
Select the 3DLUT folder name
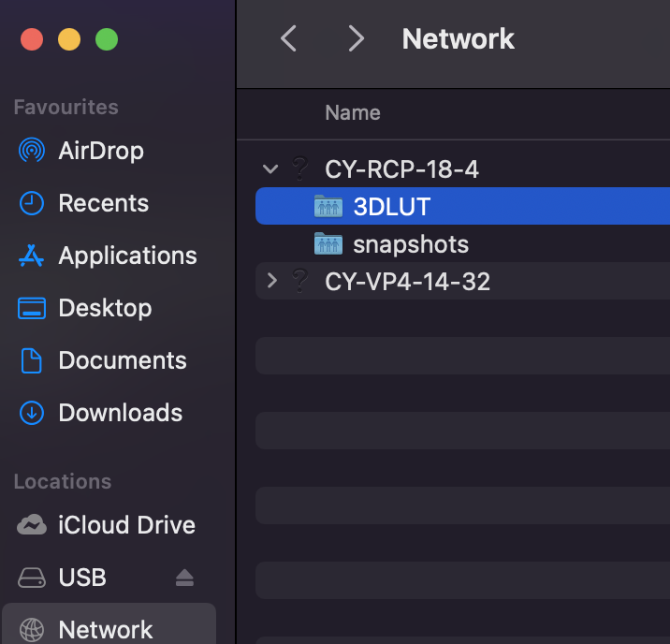[392, 207]
